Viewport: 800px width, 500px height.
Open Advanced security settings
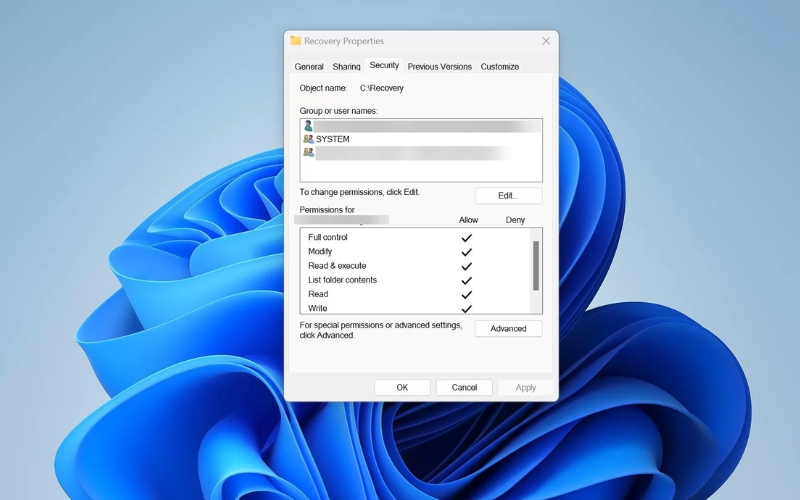pyautogui.click(x=508, y=329)
